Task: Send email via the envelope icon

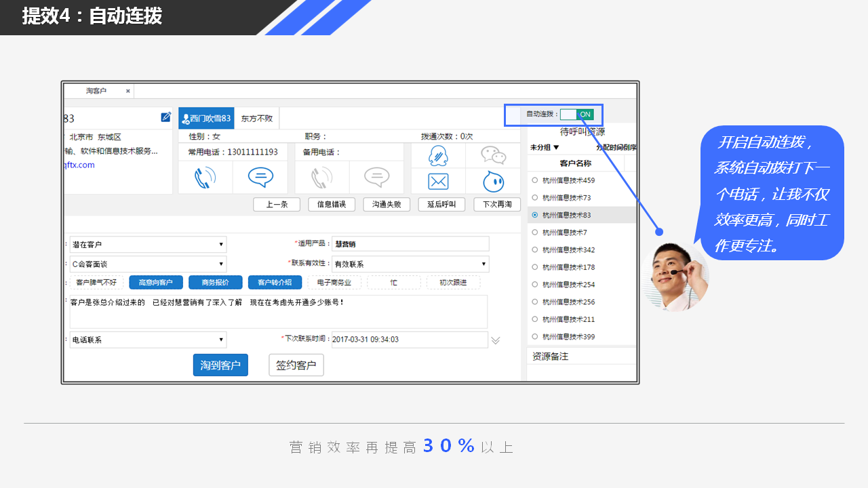Action: pyautogui.click(x=438, y=182)
